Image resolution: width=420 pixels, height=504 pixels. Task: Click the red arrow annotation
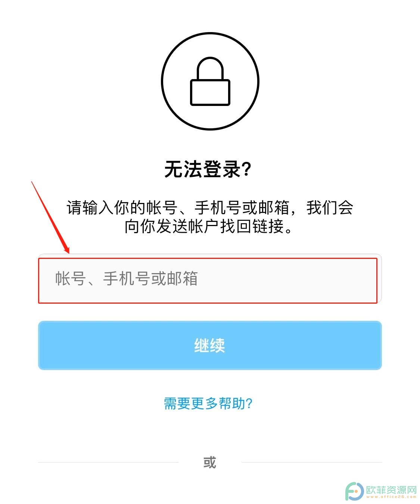click(x=50, y=217)
